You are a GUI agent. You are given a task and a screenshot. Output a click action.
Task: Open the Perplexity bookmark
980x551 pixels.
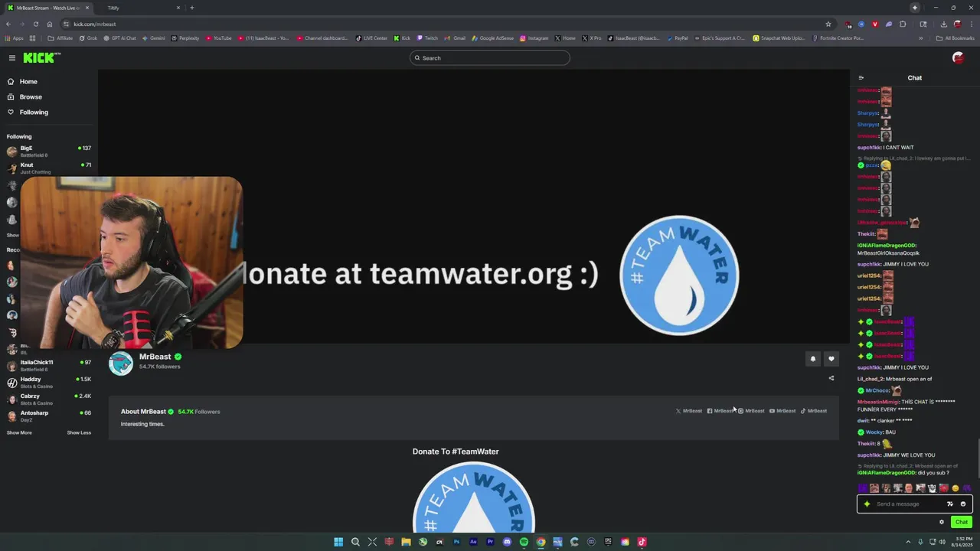coord(185,38)
